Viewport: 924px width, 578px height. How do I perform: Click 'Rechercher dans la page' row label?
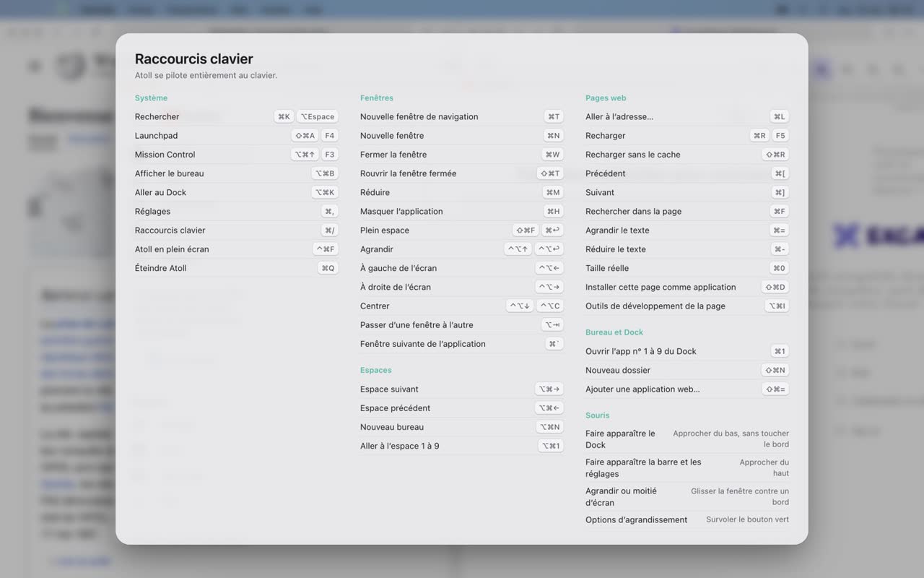(633, 211)
